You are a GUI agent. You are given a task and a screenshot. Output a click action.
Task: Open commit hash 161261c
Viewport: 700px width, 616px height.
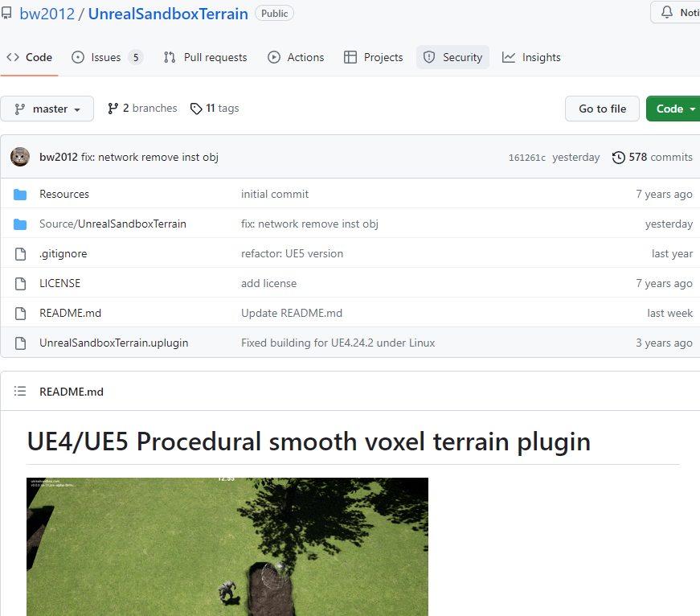click(526, 158)
